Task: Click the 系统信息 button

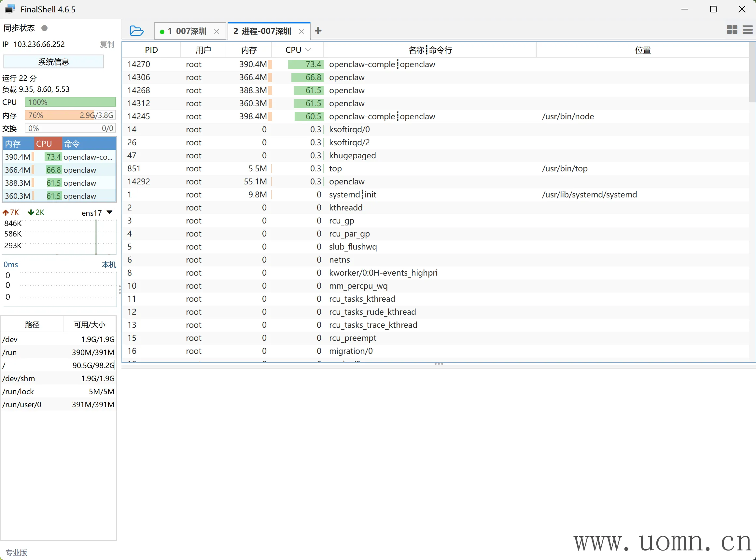Action: coord(53,62)
